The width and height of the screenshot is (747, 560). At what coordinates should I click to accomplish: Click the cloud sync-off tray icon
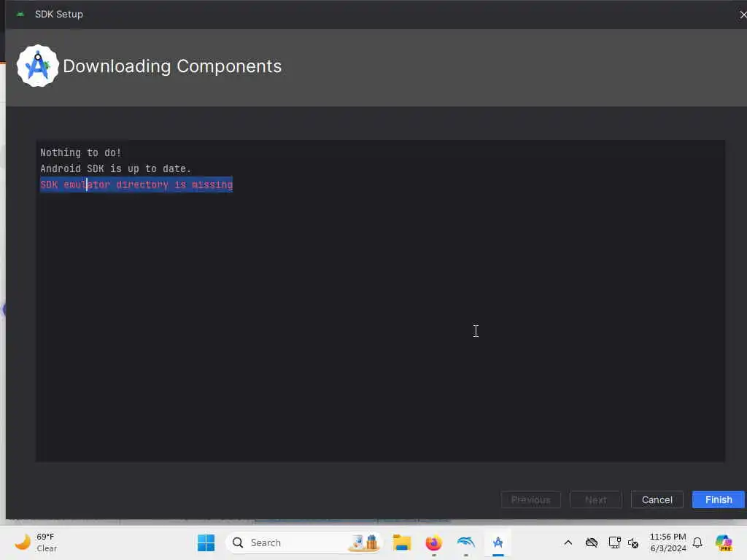[592, 542]
